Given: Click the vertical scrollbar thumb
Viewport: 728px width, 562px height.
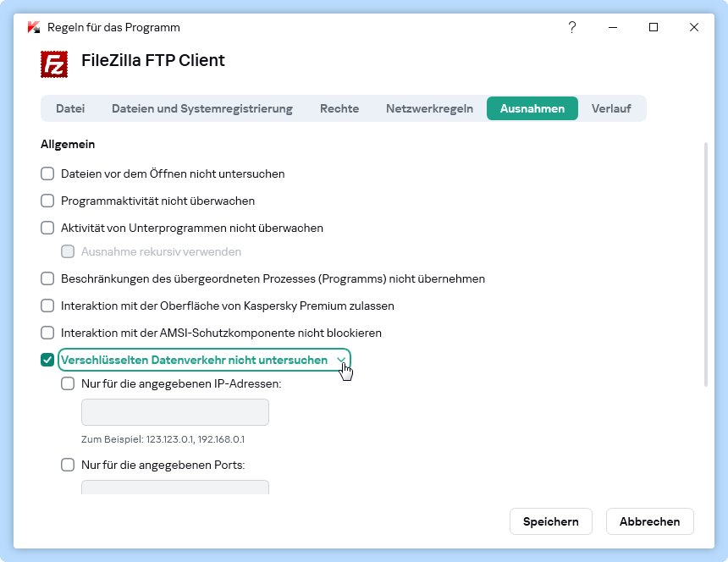Looking at the screenshot, I should click(706, 264).
